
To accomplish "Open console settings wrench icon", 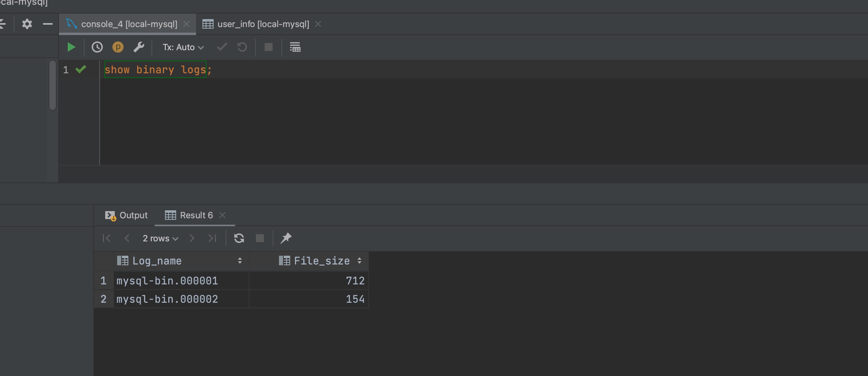I will 139,47.
